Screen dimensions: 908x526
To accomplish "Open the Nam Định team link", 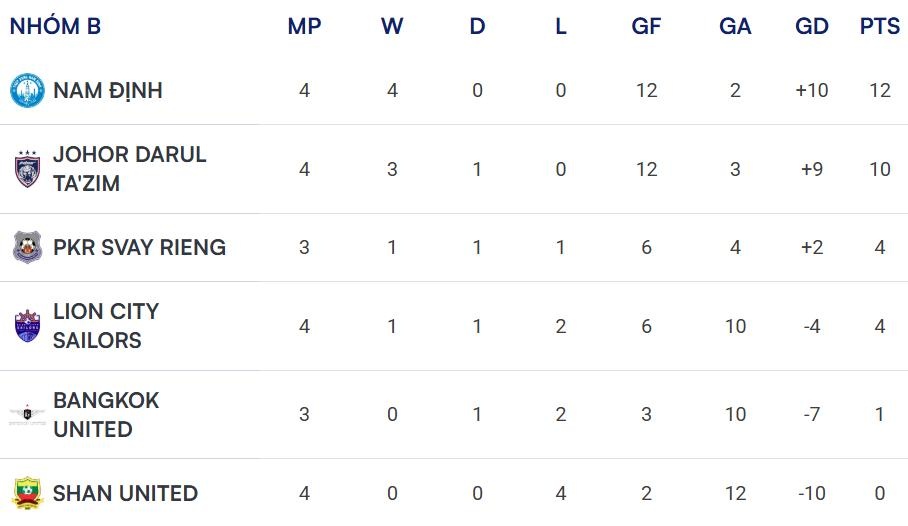I will (x=107, y=91).
